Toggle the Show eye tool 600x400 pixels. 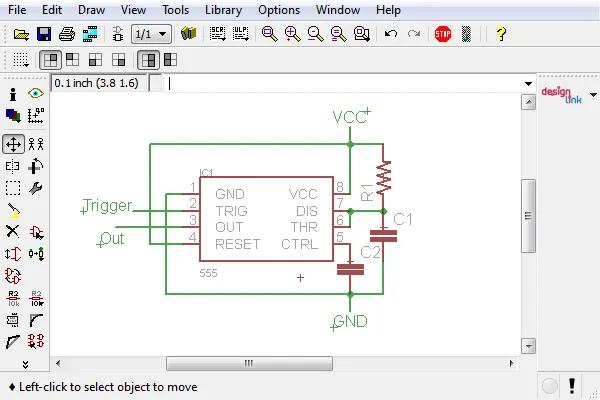coord(36,93)
